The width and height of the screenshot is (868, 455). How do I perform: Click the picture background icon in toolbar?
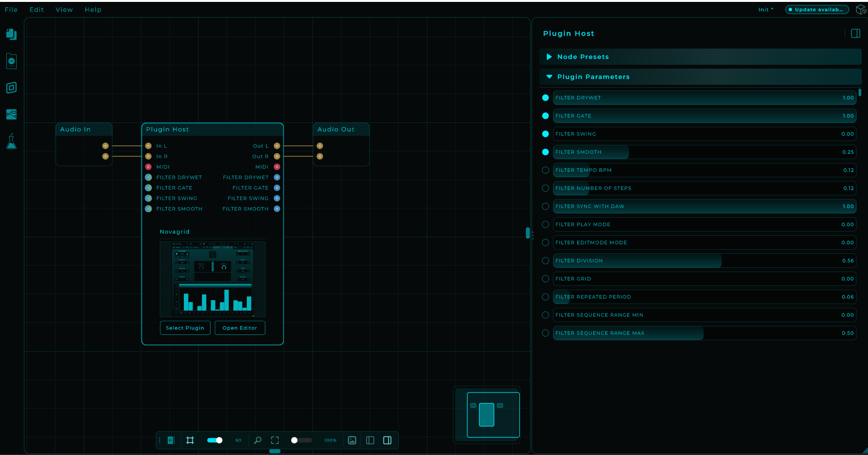point(352,440)
